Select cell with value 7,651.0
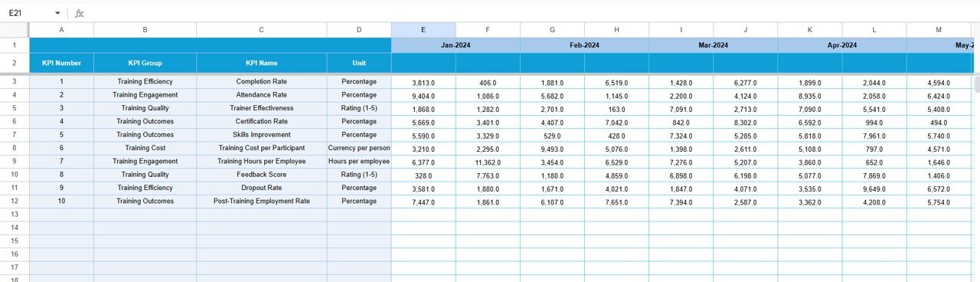Viewport: 980px width, 282px height. pos(616,202)
